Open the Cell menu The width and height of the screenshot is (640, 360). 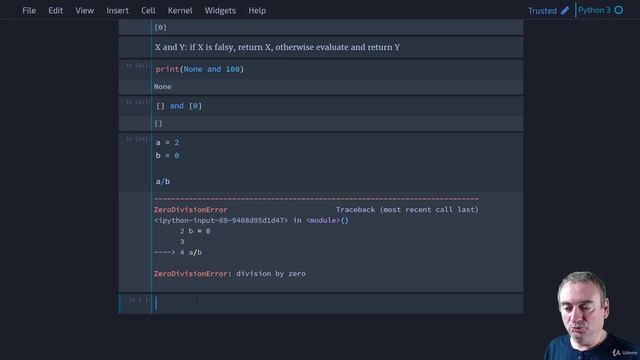(x=148, y=11)
